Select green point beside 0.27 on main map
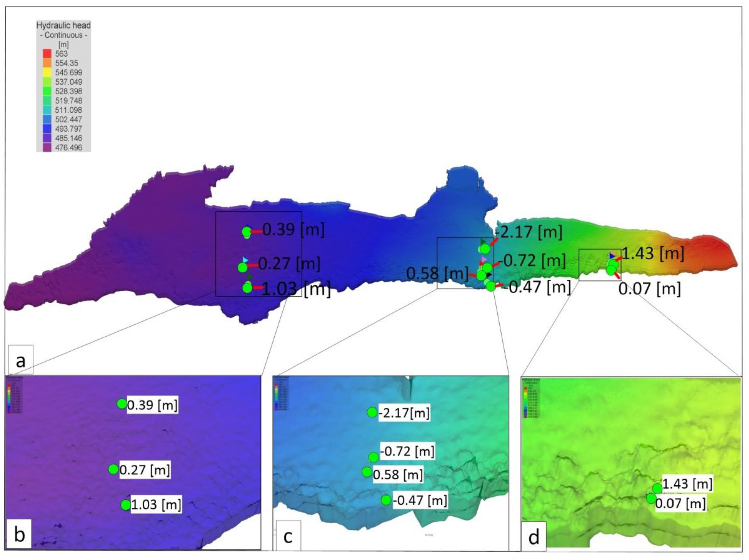Viewport: 749px width, 560px height. tap(242, 268)
